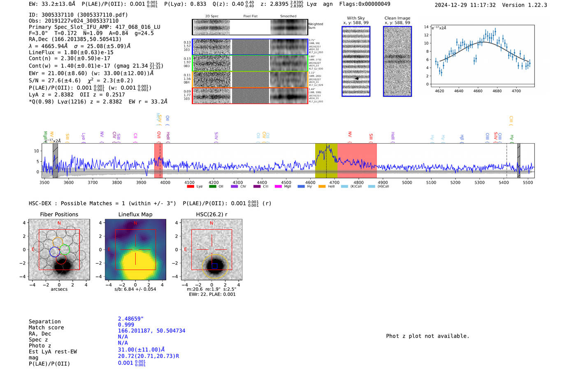576x392 pixels.
Task: Select the separation value 2.48659"
Action: 131,319
